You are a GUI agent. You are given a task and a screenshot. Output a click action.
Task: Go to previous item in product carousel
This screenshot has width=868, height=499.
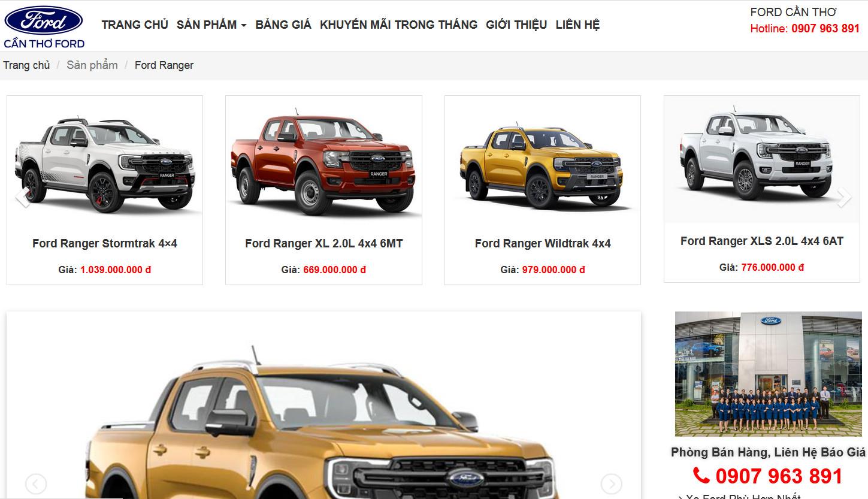pyautogui.click(x=23, y=197)
